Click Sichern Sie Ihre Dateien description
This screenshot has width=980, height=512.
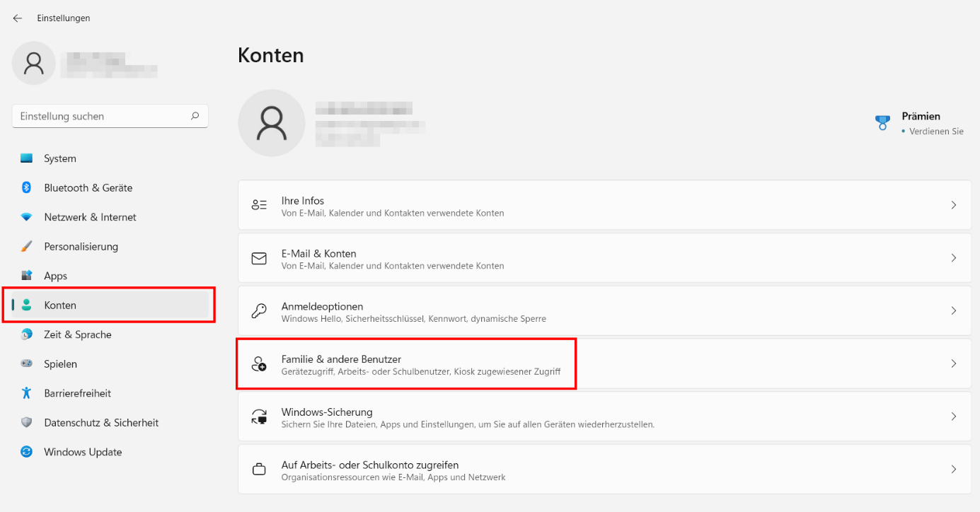coord(468,425)
